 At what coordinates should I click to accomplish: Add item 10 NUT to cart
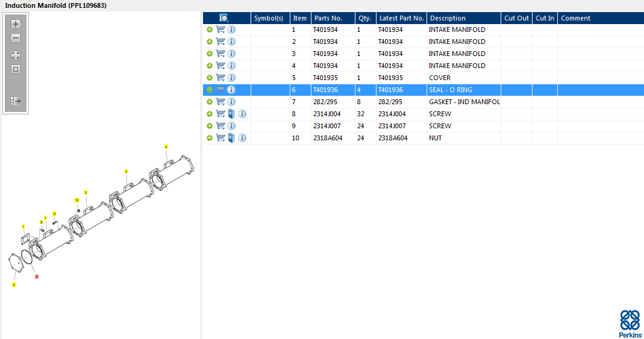click(x=220, y=138)
